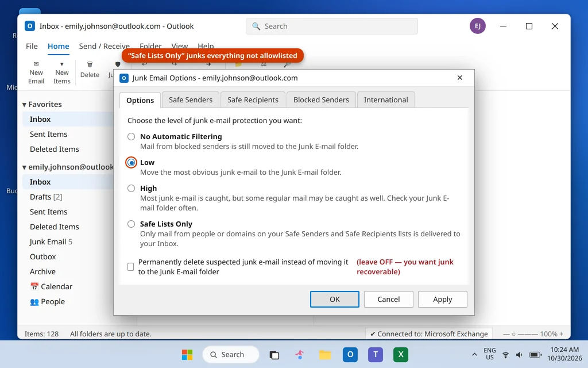The image size is (588, 368).
Task: Select the Low protection radio button
Action: click(x=131, y=163)
